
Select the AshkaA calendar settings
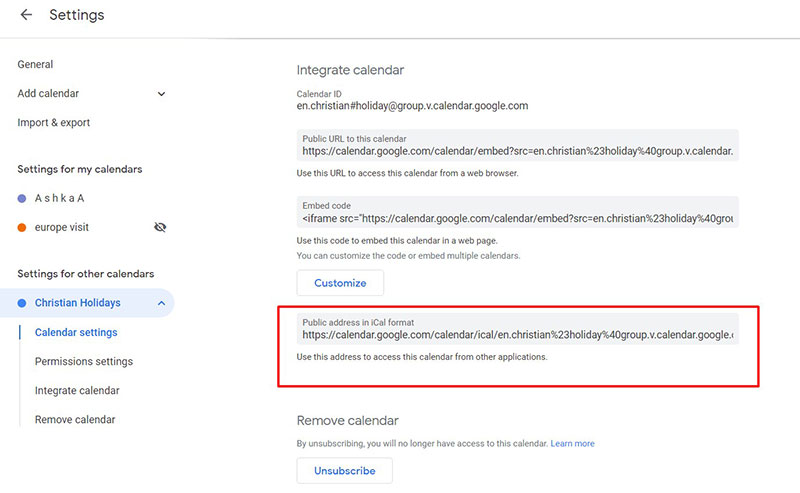point(60,198)
